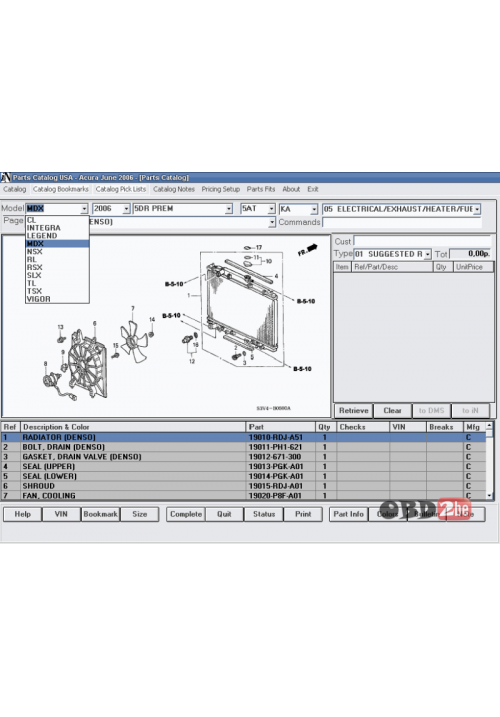Click the Print button
Screen dimensions: 500x717
tap(303, 514)
